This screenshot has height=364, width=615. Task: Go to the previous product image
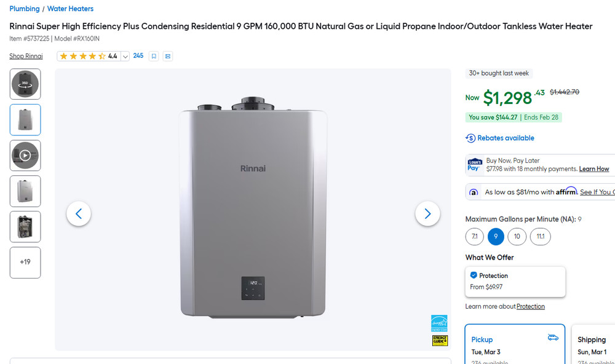(x=78, y=213)
